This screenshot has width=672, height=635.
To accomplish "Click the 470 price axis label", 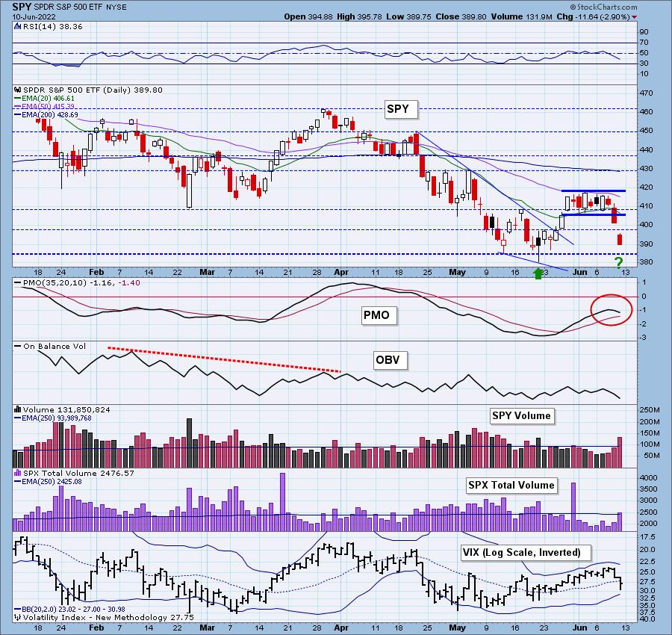I will point(647,93).
